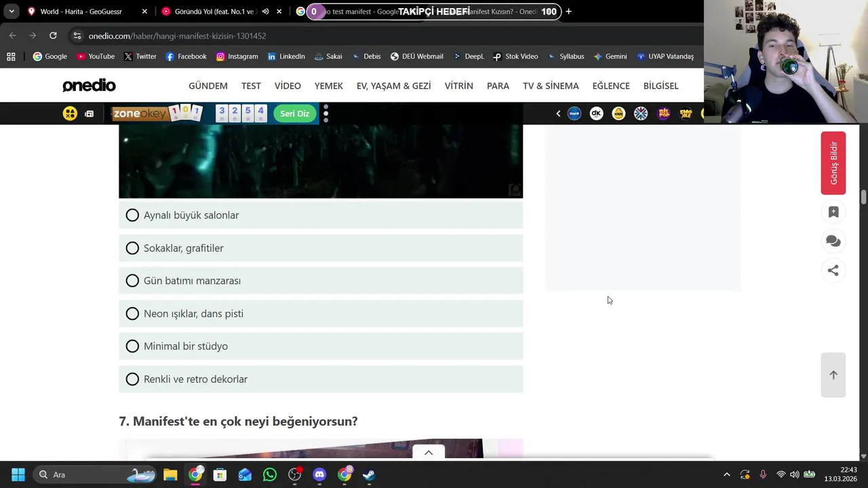Open the Emo Jile game icon
This screenshot has height=488, width=868.
tap(686, 113)
